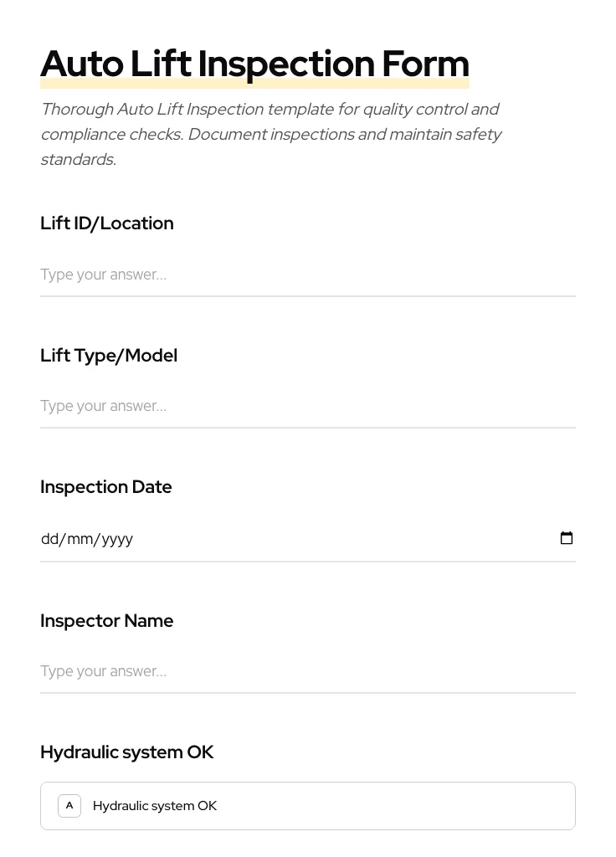
Task: Select the Hydraulic system OK option card border
Action: coord(308,782)
